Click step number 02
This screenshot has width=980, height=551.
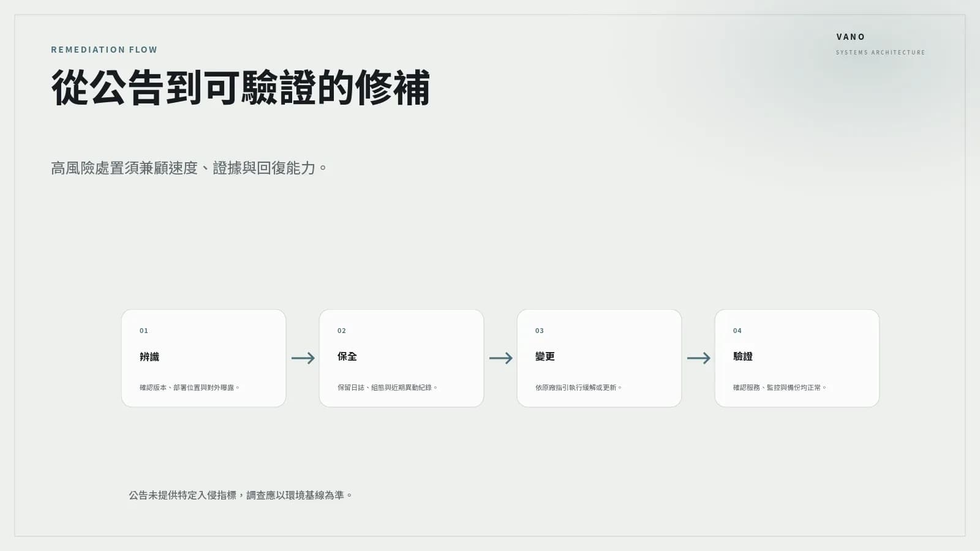click(x=342, y=331)
